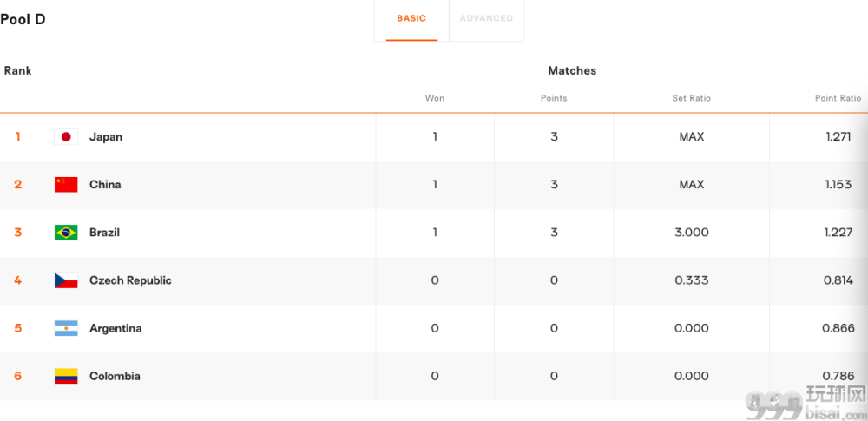The height and width of the screenshot is (421, 868).
Task: Click the Colombia flag icon
Action: click(66, 376)
